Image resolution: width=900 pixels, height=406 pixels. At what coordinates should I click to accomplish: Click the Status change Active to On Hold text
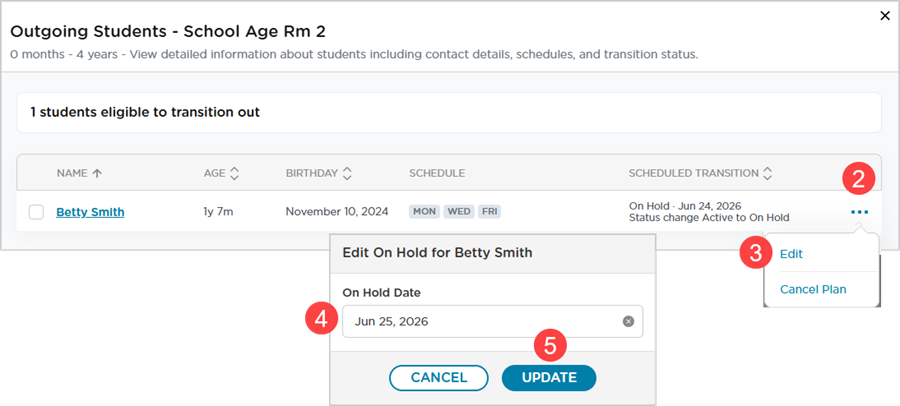pyautogui.click(x=709, y=218)
